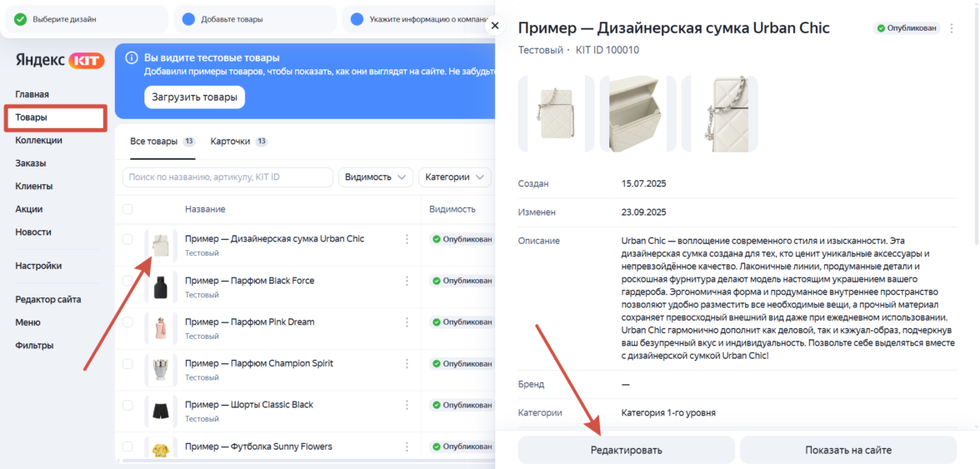
Task: Check the Парфюм Champion Spirit row checkbox
Action: pos(127,363)
